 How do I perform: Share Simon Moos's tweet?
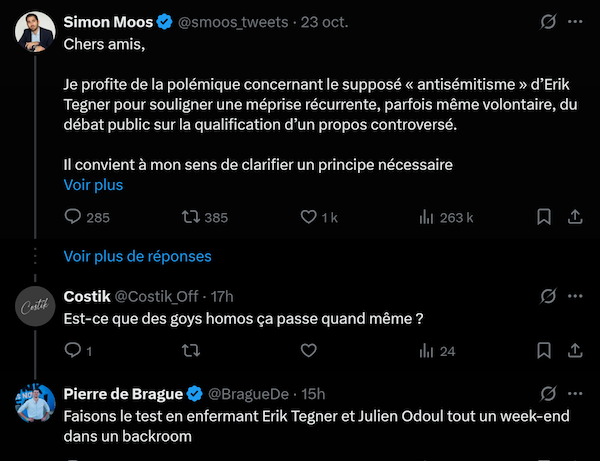[575, 217]
